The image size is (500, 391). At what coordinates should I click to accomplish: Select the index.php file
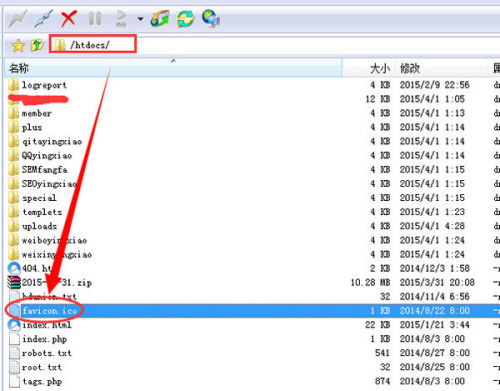coord(44,339)
